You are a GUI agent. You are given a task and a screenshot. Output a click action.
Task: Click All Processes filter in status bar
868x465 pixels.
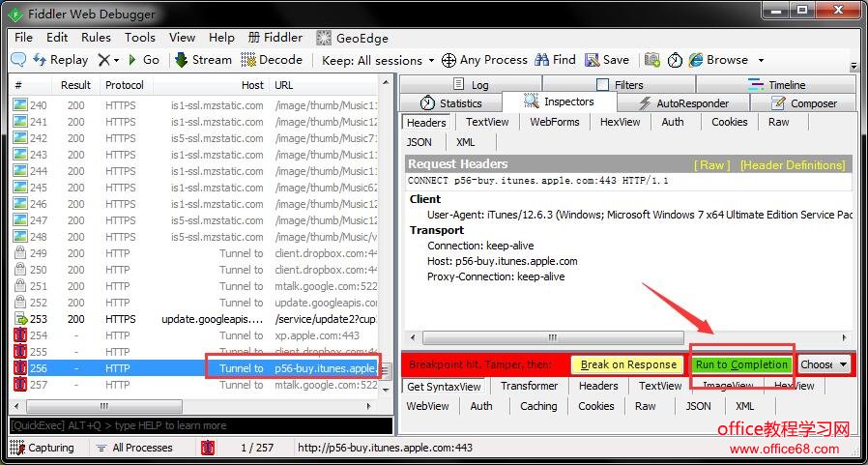pos(134,448)
